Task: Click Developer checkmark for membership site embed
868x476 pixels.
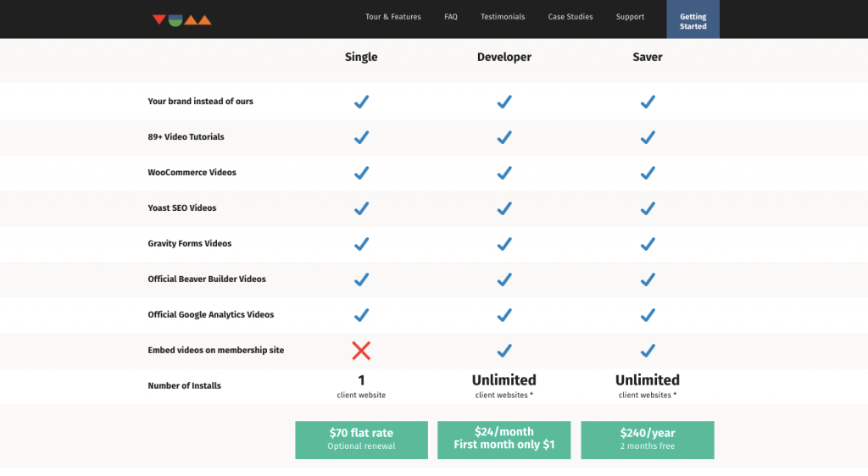Action: [x=504, y=351]
